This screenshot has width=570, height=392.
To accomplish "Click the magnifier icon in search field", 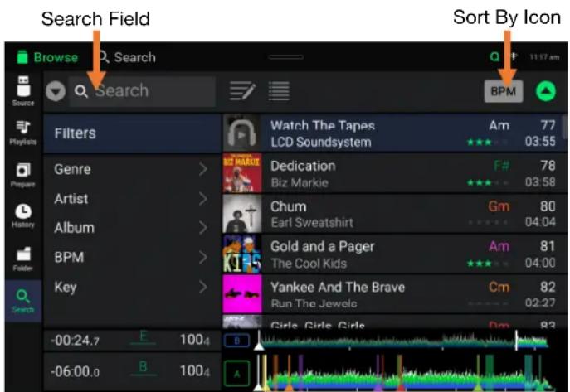I will click(81, 91).
